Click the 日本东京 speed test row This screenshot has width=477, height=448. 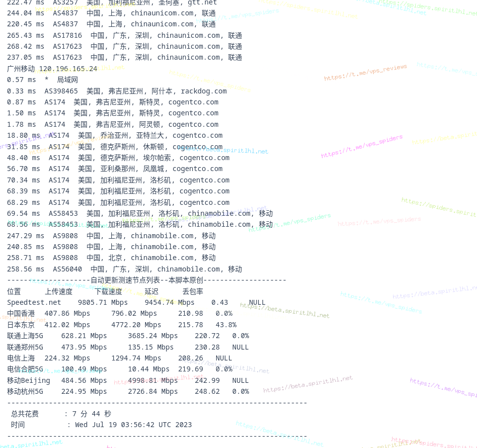tap(122, 325)
